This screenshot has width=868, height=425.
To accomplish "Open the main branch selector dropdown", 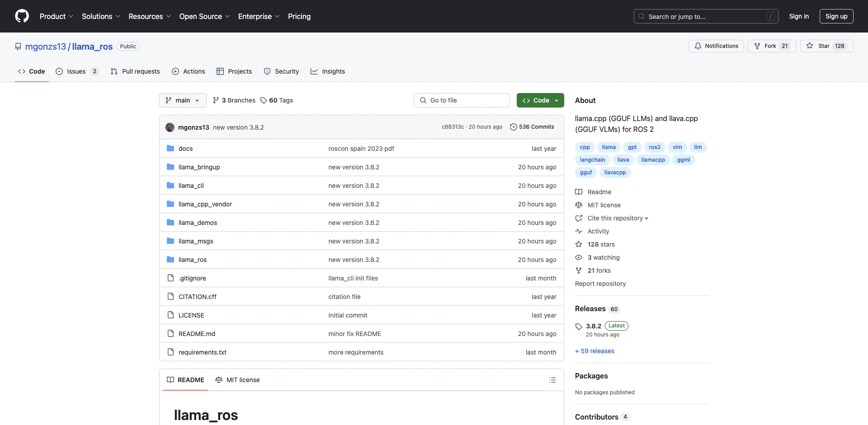I will tap(183, 100).
